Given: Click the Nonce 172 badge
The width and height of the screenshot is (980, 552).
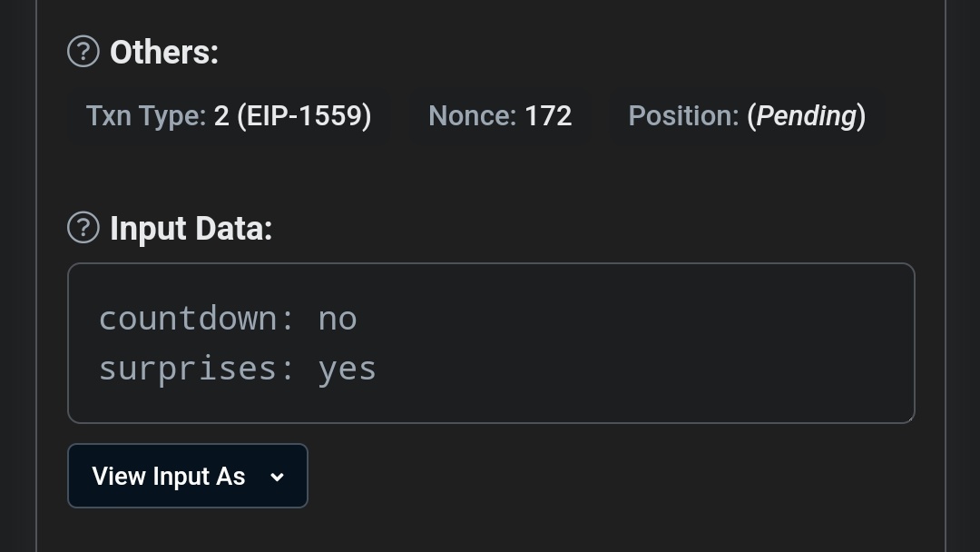Looking at the screenshot, I should [500, 116].
